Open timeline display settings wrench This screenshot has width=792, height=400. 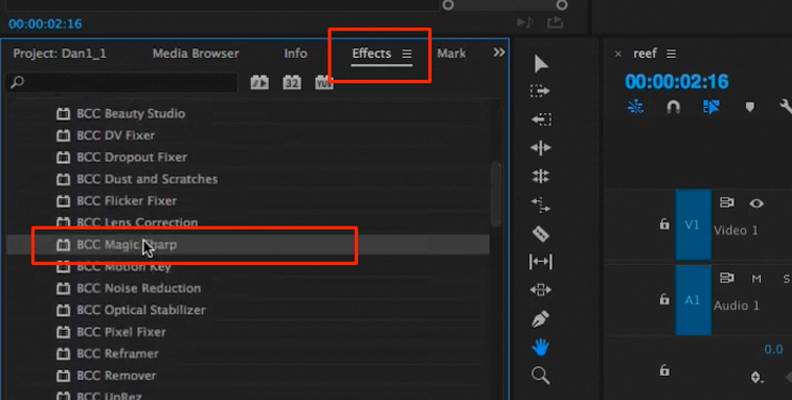pos(785,107)
